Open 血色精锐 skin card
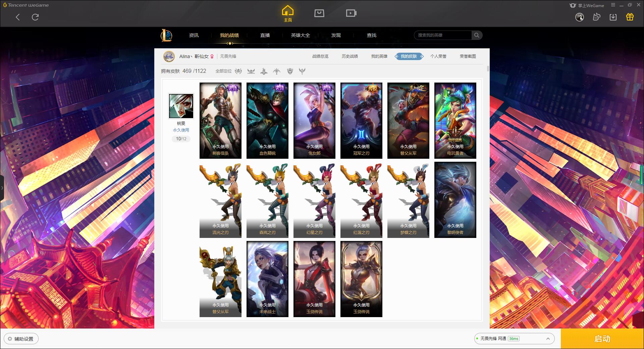Image resolution: width=644 pixels, height=349 pixels. (x=267, y=120)
